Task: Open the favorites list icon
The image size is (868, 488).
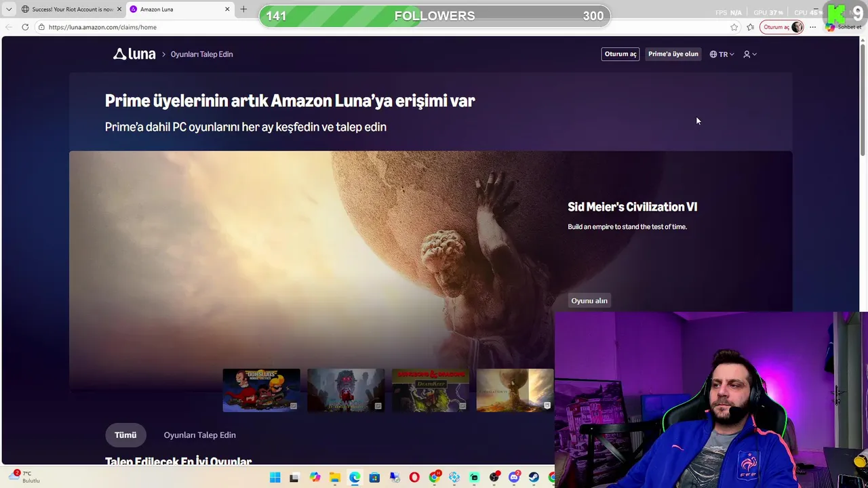Action: 750,27
